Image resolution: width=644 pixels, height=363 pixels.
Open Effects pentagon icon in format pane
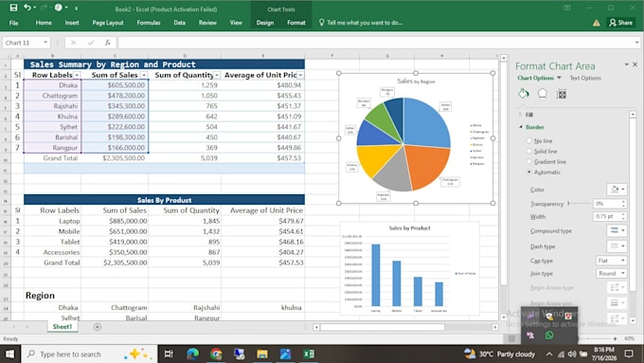543,94
